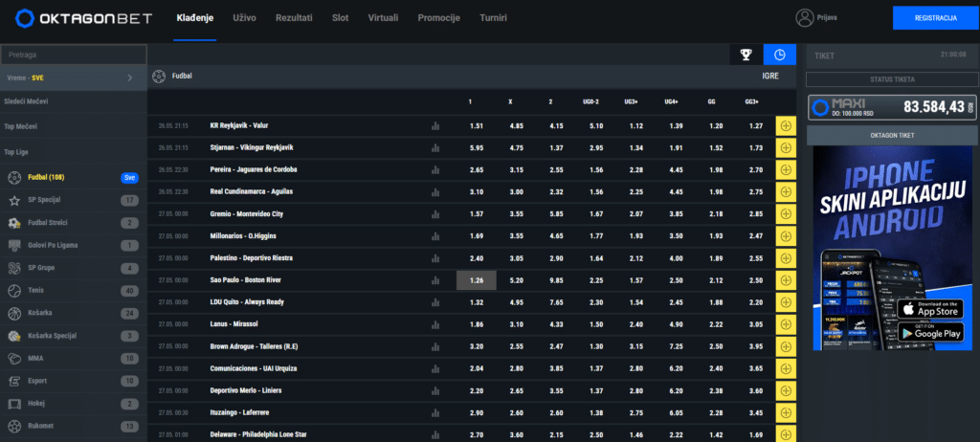Screen dimensions: 980x442
Task: Open statistics icon for KR Reykjavik - Valur
Action: [435, 125]
